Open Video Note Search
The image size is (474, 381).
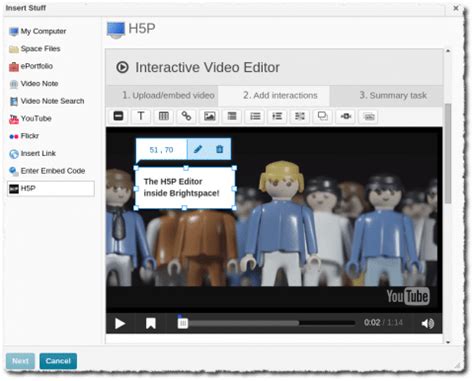(x=47, y=101)
